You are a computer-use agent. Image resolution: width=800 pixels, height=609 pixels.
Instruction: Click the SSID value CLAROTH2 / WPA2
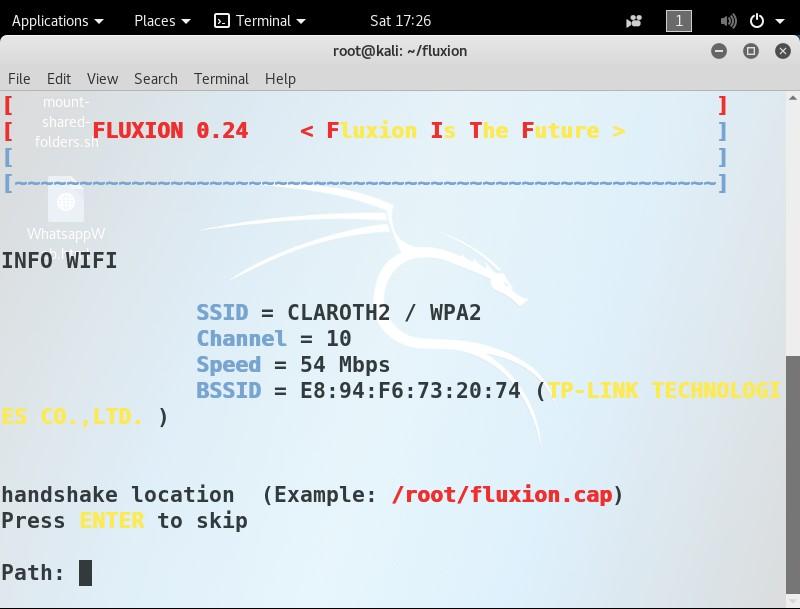tap(384, 313)
